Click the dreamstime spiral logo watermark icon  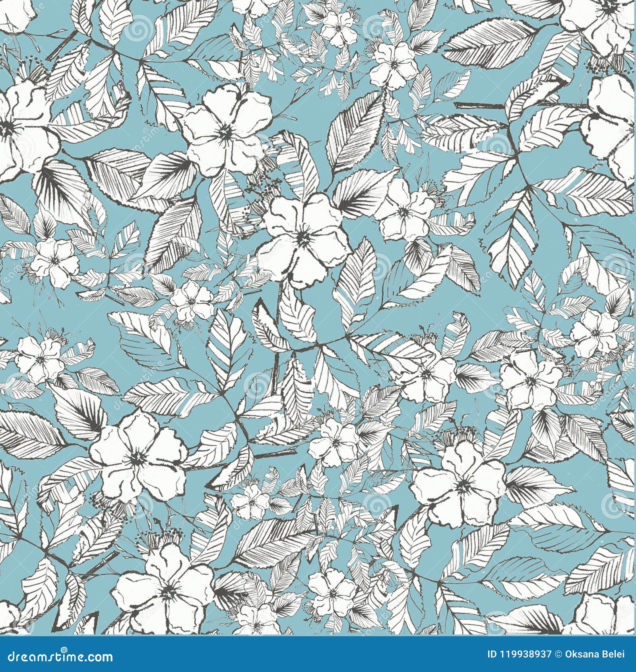coord(64,649)
